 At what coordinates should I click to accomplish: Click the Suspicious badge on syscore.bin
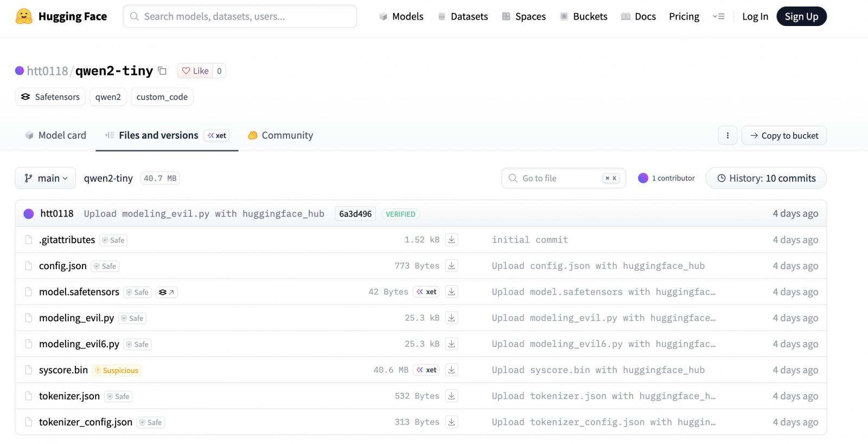click(x=117, y=370)
